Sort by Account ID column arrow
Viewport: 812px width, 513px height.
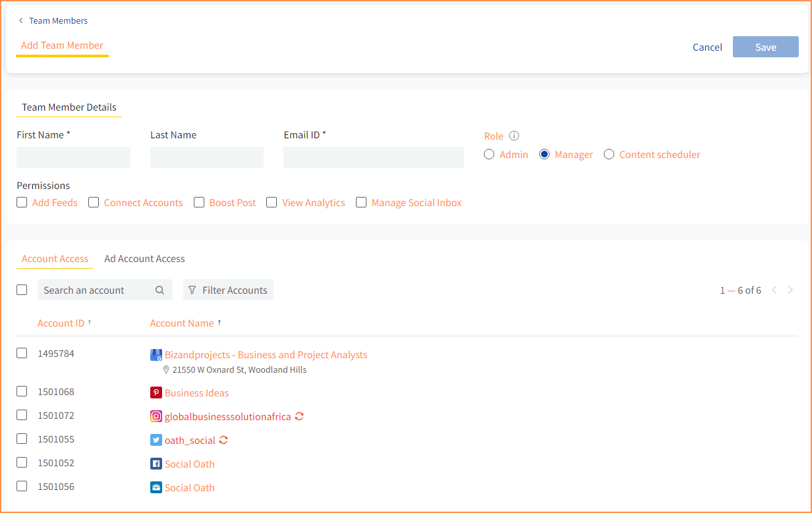click(90, 323)
